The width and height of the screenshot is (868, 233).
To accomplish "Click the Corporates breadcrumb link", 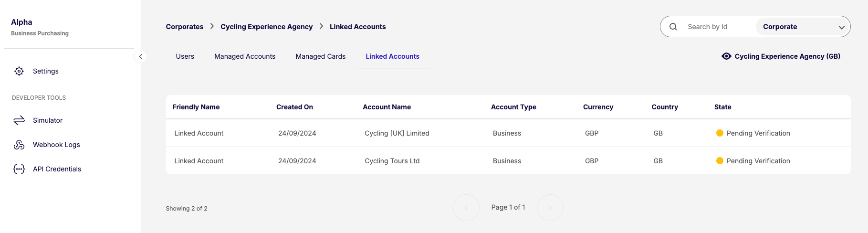I will pyautogui.click(x=185, y=27).
